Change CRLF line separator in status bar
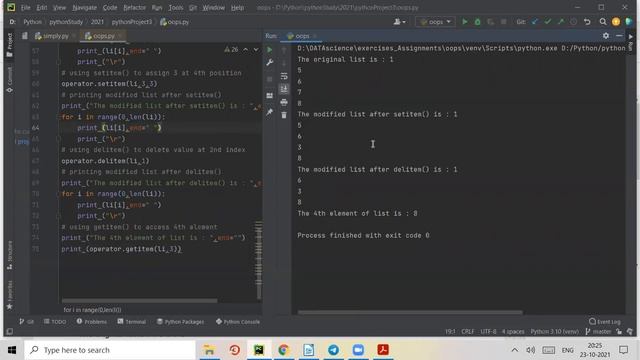This screenshot has height=360, width=640. tap(468, 331)
